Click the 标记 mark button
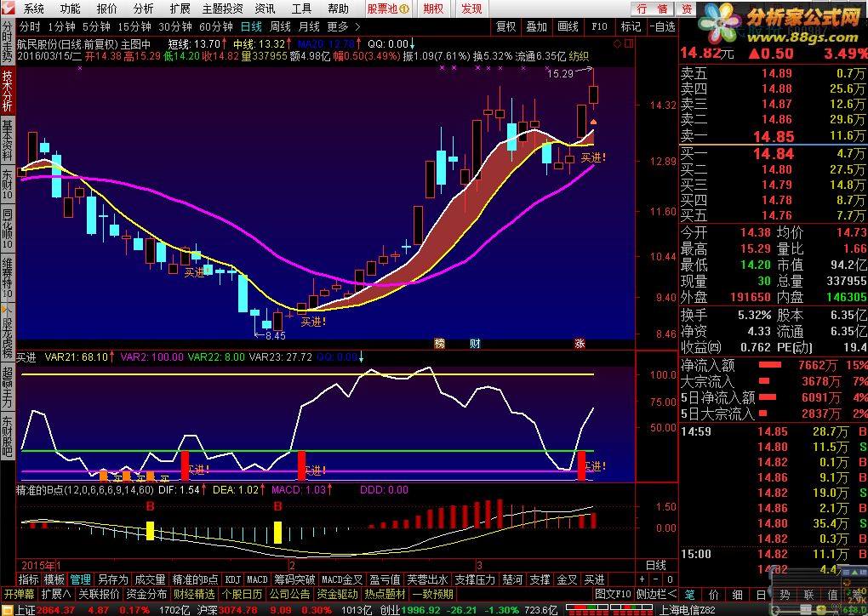This screenshot has height=616, width=868. 631,26
